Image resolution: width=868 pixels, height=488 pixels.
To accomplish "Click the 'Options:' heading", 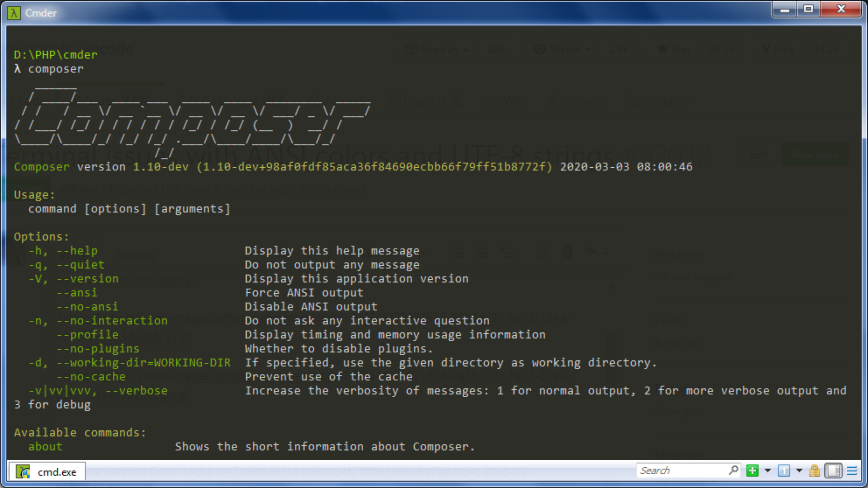I will (41, 237).
